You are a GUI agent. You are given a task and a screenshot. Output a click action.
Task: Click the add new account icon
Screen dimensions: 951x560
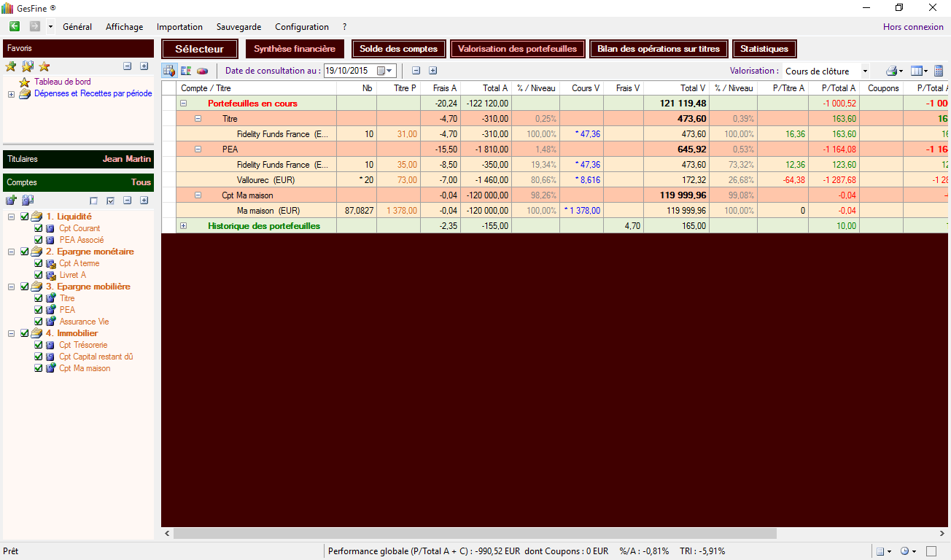pyautogui.click(x=11, y=201)
